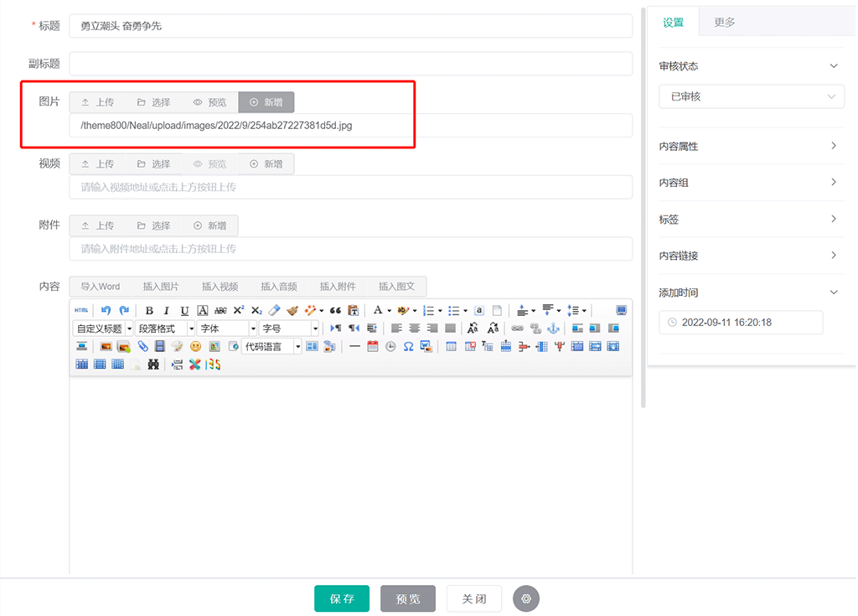Click the green 保存 button
Image resolution: width=858 pixels, height=616 pixels.
click(x=342, y=598)
